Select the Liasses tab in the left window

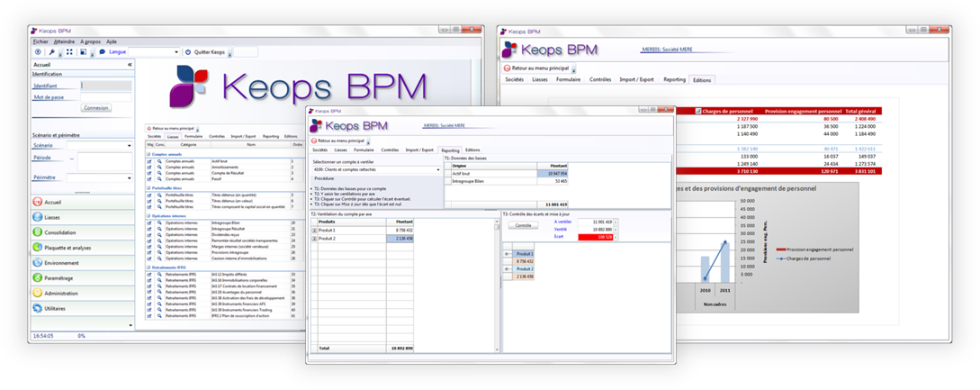173,136
